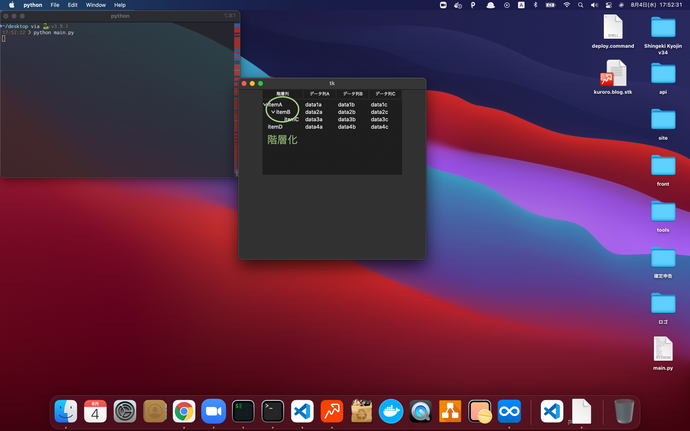The image size is (690, 431).
Task: Open Spotlight search in the menu bar
Action: pos(580,5)
